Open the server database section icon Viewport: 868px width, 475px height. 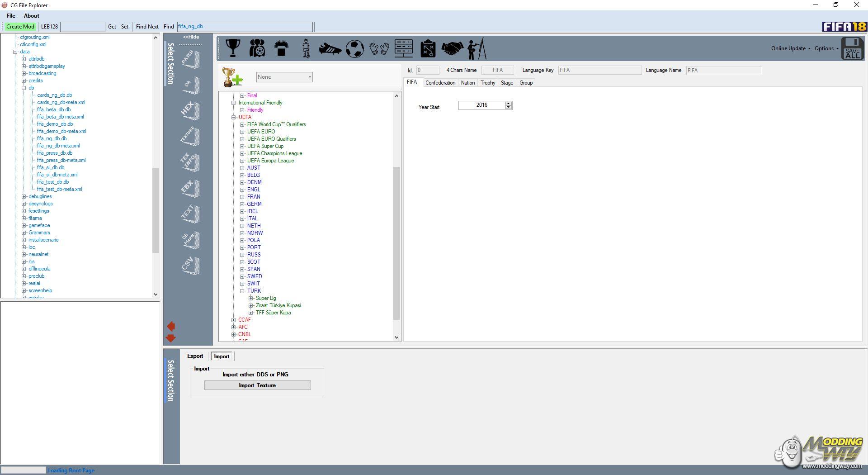(x=404, y=48)
